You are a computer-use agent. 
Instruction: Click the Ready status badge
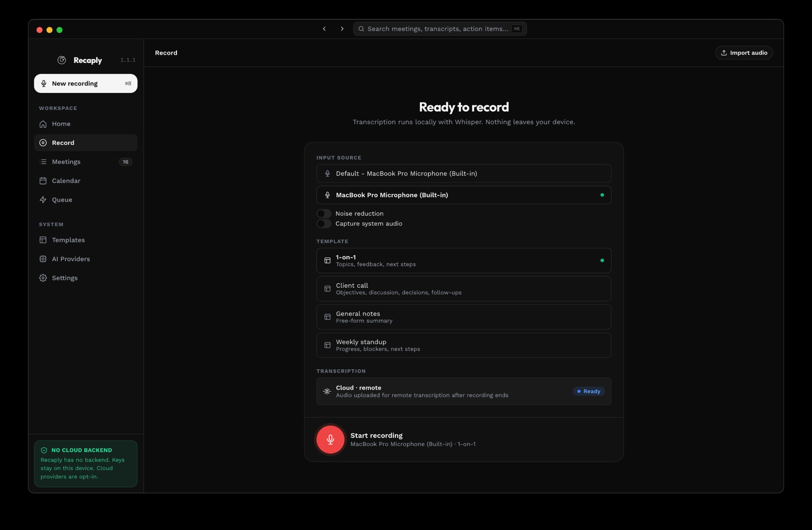[589, 392]
